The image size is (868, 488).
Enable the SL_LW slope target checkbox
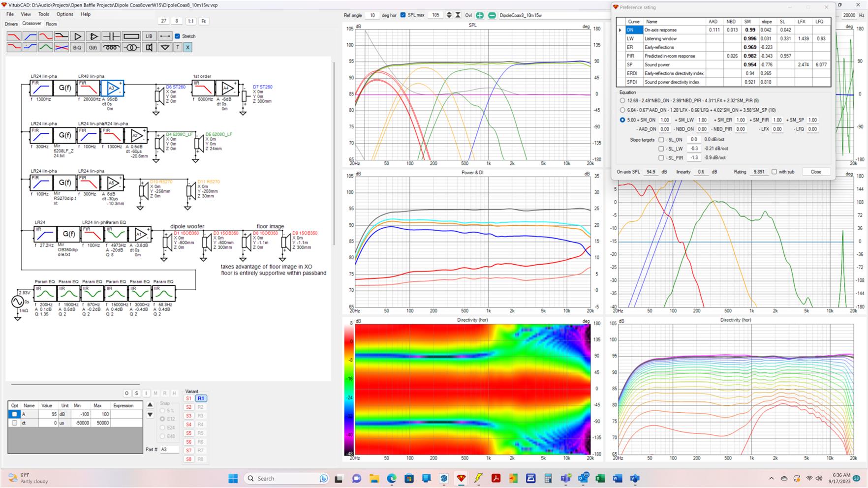[x=661, y=149]
